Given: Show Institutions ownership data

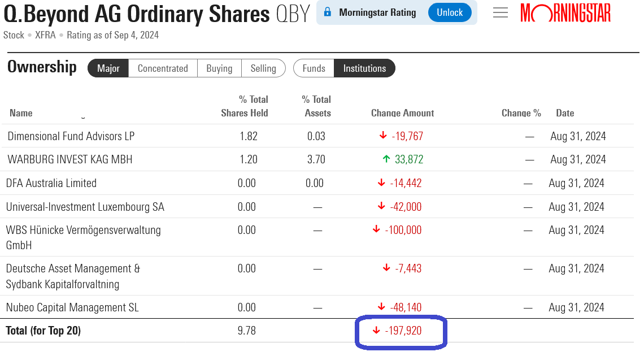Looking at the screenshot, I should [x=364, y=68].
